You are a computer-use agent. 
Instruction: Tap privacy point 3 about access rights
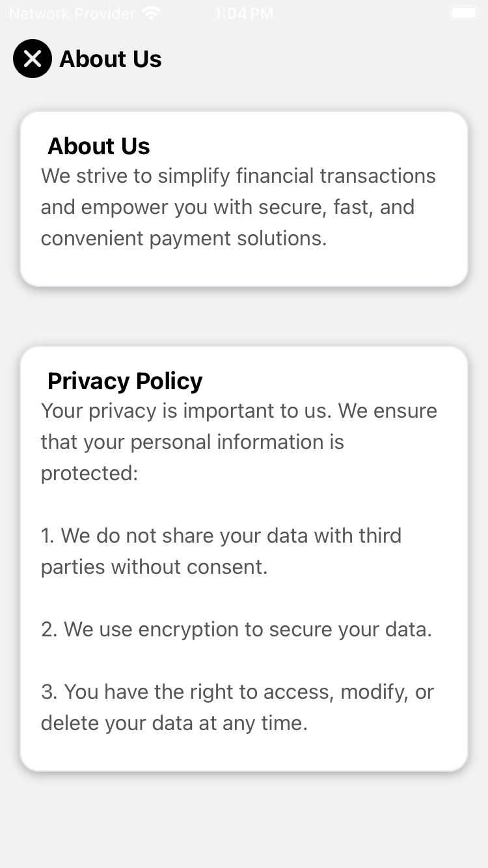[237, 692]
